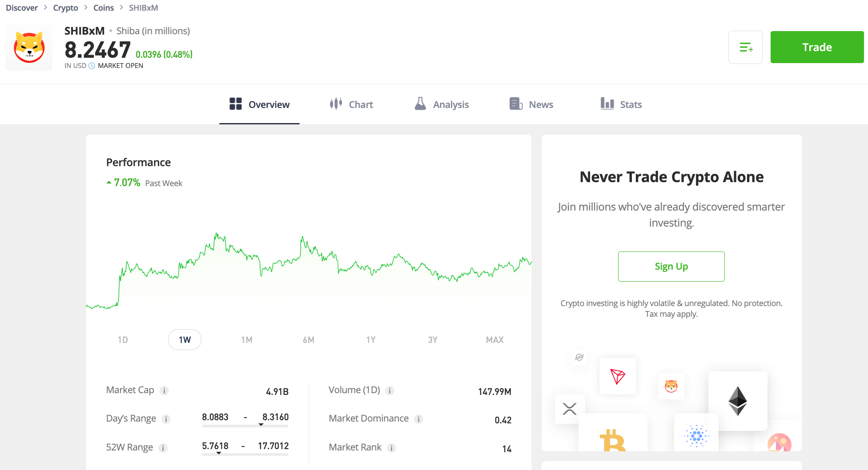This screenshot has height=470, width=868.
Task: Click the day's low value 8.0883
Action: pyautogui.click(x=215, y=417)
